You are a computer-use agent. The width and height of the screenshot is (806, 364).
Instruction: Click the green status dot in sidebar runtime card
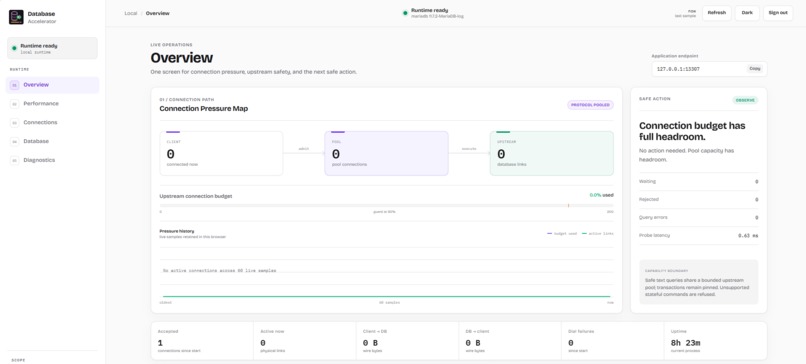[x=14, y=48]
